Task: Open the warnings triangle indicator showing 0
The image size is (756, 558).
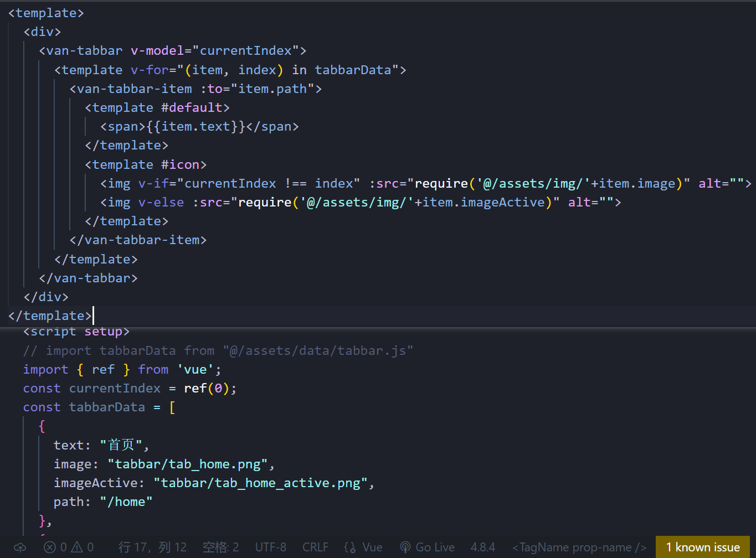Action: pos(83,547)
